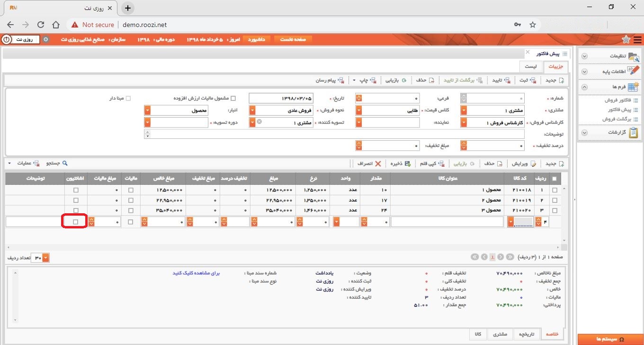The image size is (644, 345).
Task: Open صفحه نخست in the top header
Action: point(293,39)
